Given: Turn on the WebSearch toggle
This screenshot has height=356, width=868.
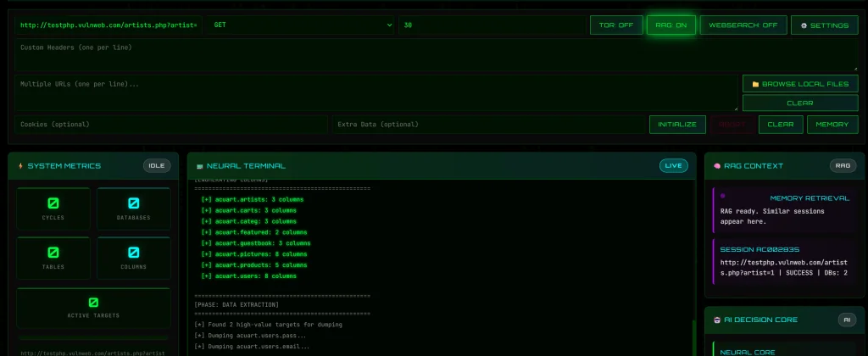Looking at the screenshot, I should 743,25.
